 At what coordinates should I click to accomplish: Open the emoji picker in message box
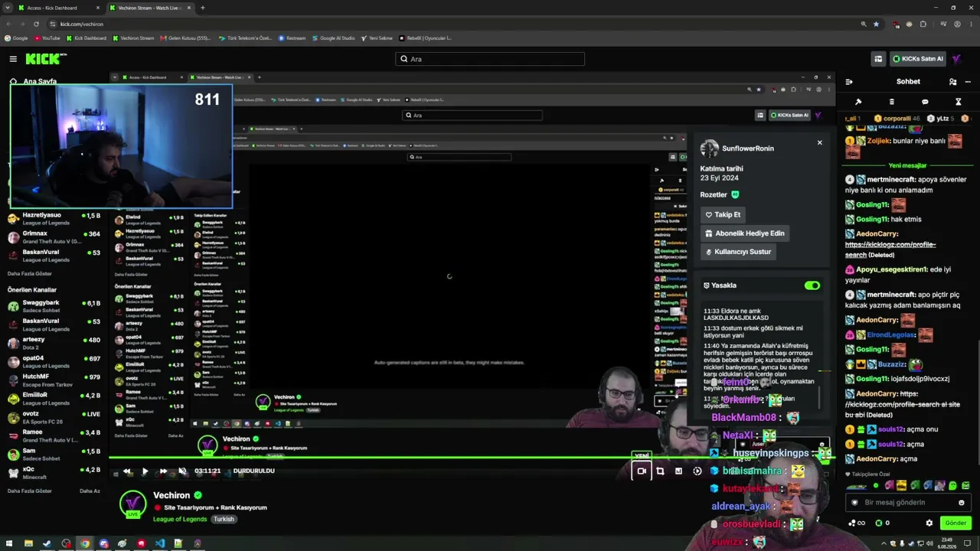[962, 503]
